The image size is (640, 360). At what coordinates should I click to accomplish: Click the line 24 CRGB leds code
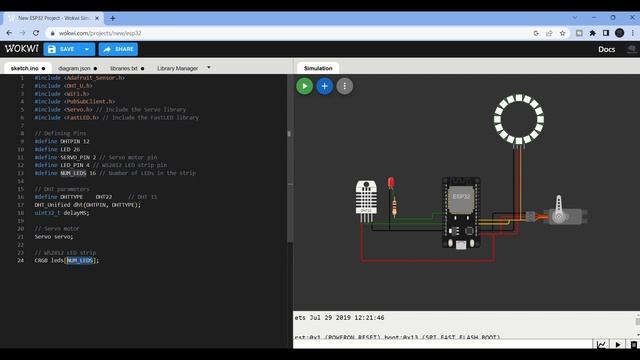click(67, 260)
